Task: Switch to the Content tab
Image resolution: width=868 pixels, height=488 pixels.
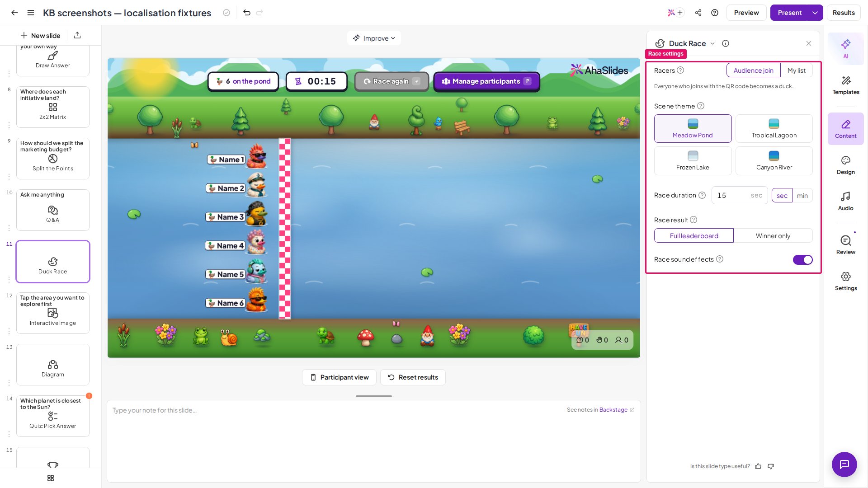Action: click(x=845, y=129)
